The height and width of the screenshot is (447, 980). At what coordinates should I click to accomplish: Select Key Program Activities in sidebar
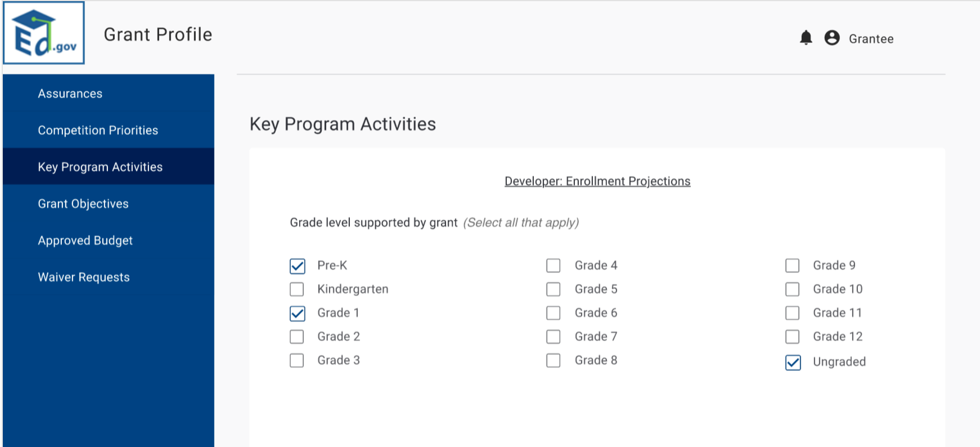pyautogui.click(x=100, y=167)
